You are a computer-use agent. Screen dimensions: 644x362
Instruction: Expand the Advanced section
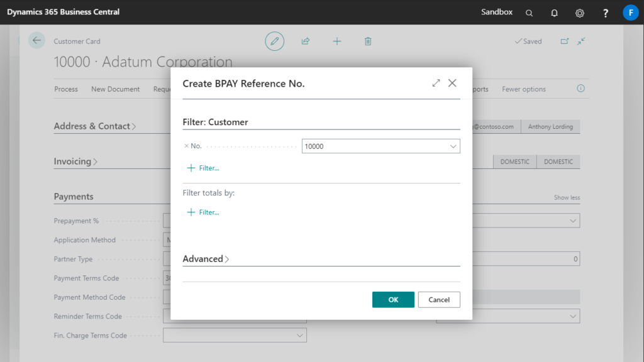coord(206,258)
